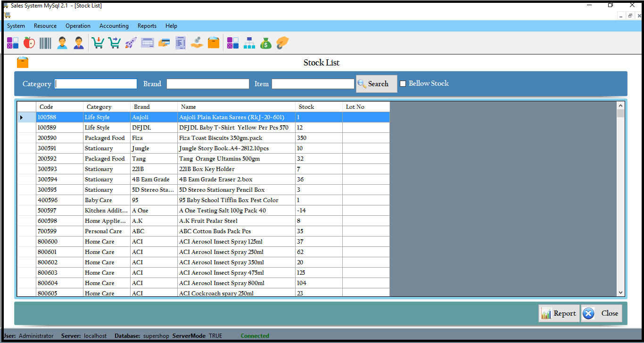Viewport: 644px width, 343px height.
Task: Open the blue hierarchy chart icon
Action: tap(249, 43)
